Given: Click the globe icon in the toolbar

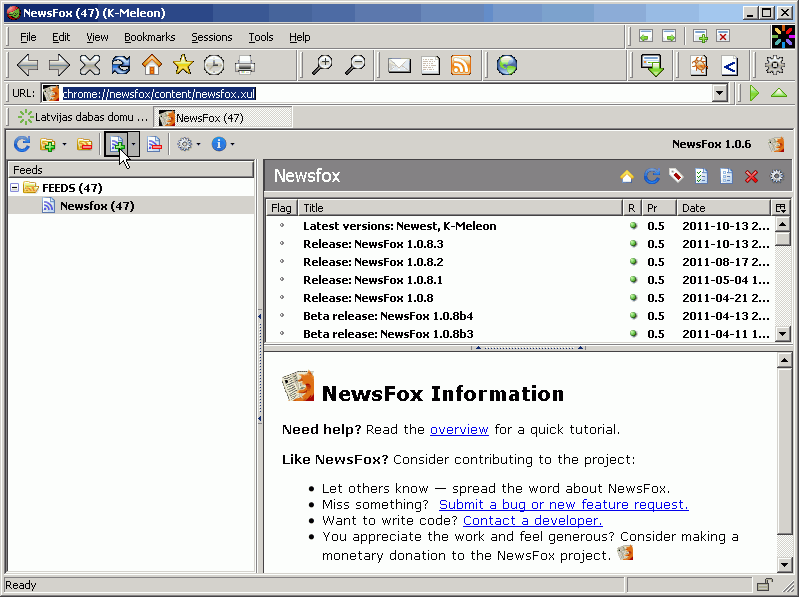Looking at the screenshot, I should click(507, 65).
